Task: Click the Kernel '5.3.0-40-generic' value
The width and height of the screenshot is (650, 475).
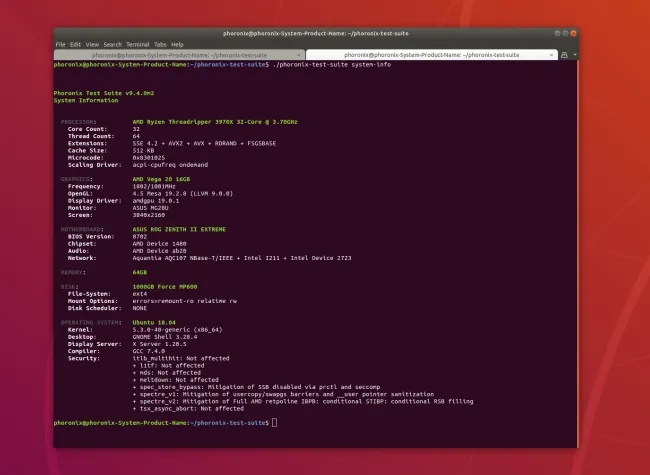Action: click(177, 330)
